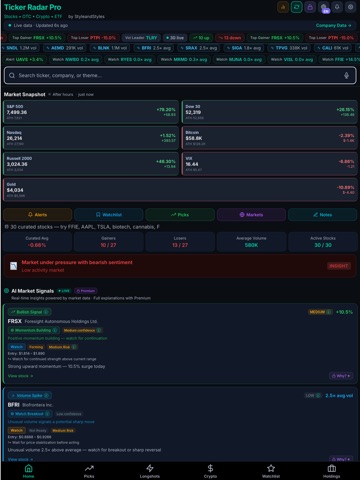
Task: Open the Russell 2000 market card
Action: click(91, 164)
